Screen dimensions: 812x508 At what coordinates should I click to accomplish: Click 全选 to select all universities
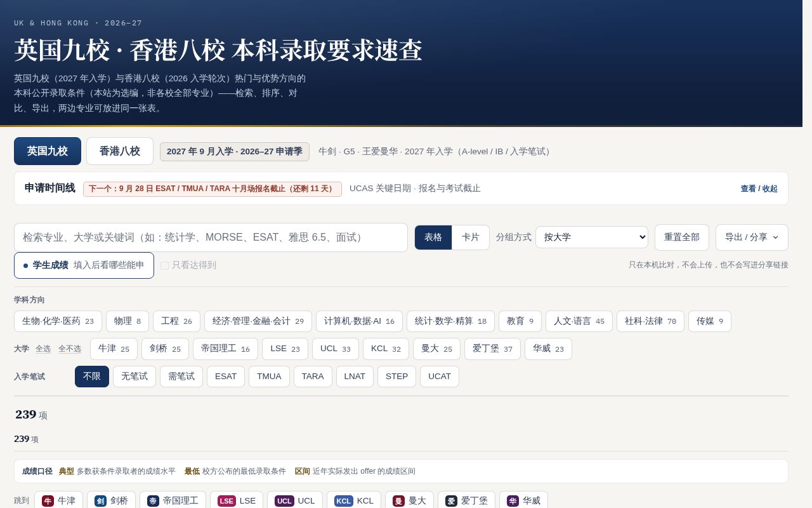click(x=43, y=349)
